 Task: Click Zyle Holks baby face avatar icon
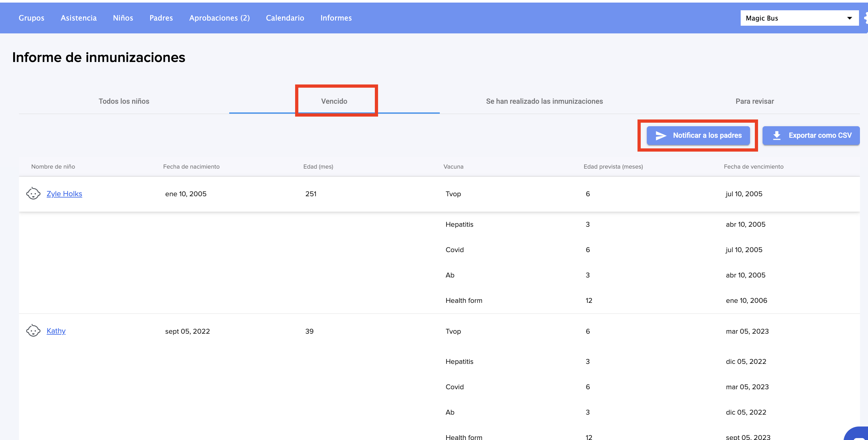(33, 194)
